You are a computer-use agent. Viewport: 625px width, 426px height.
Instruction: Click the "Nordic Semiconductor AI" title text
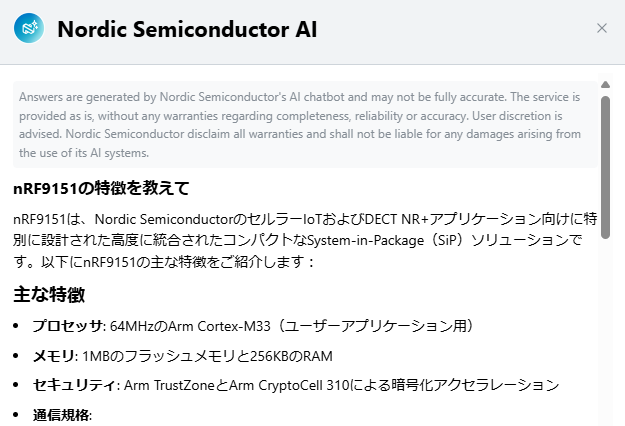click(187, 29)
